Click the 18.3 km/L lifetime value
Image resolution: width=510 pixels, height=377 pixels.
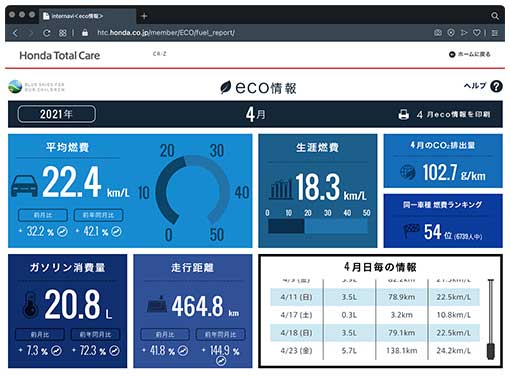tap(331, 188)
